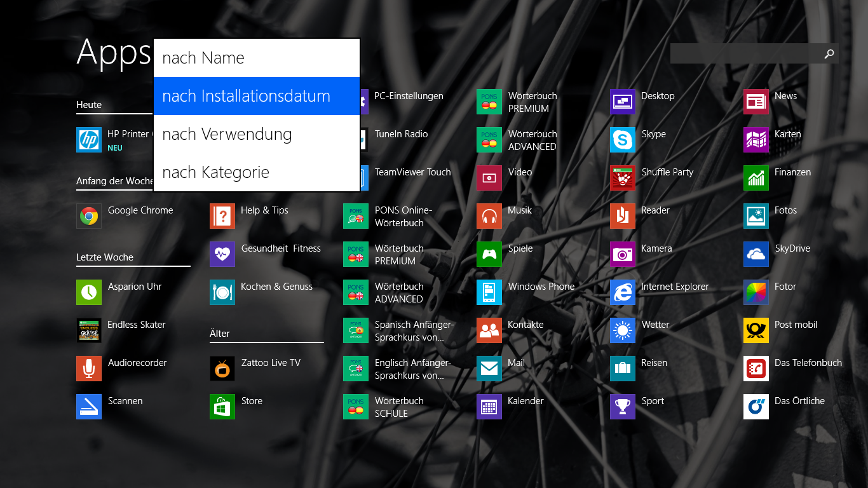
Task: Click the Letzte Woche group header
Action: (x=105, y=257)
